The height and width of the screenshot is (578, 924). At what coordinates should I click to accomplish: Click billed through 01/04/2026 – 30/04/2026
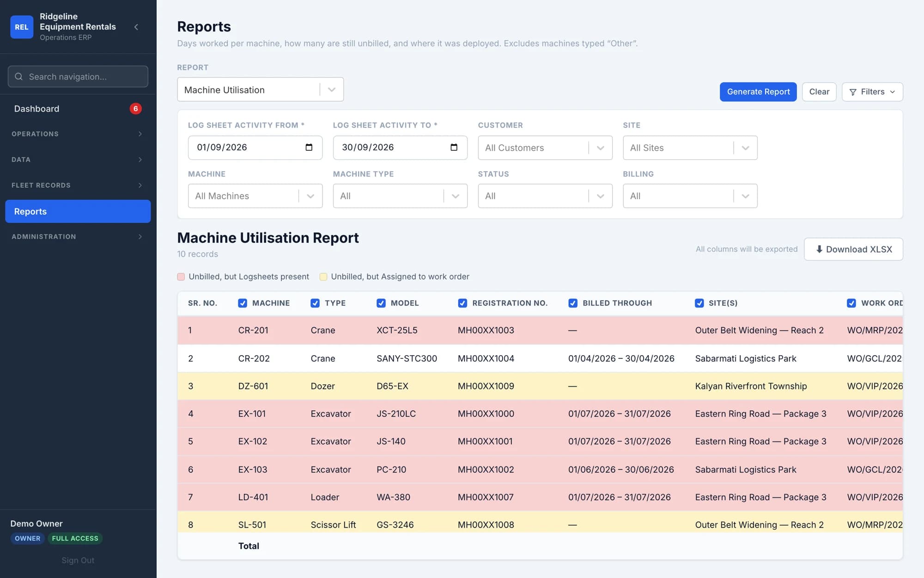point(621,358)
